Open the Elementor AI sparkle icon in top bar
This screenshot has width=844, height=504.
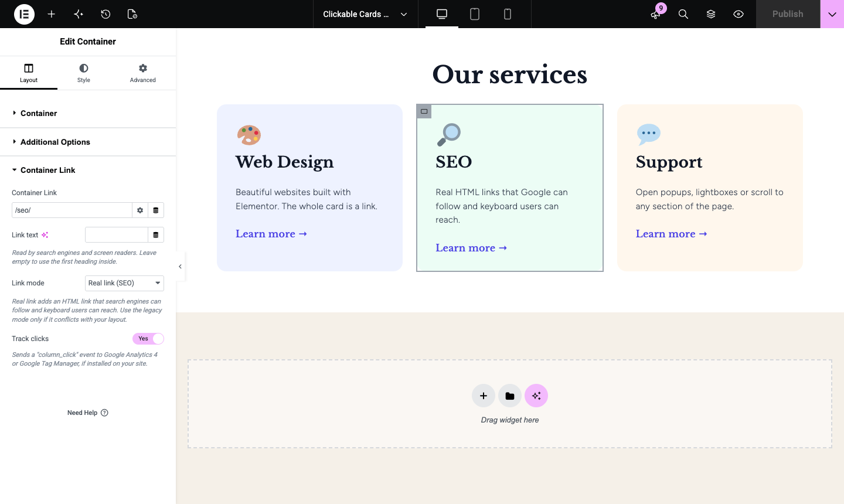pyautogui.click(x=79, y=14)
